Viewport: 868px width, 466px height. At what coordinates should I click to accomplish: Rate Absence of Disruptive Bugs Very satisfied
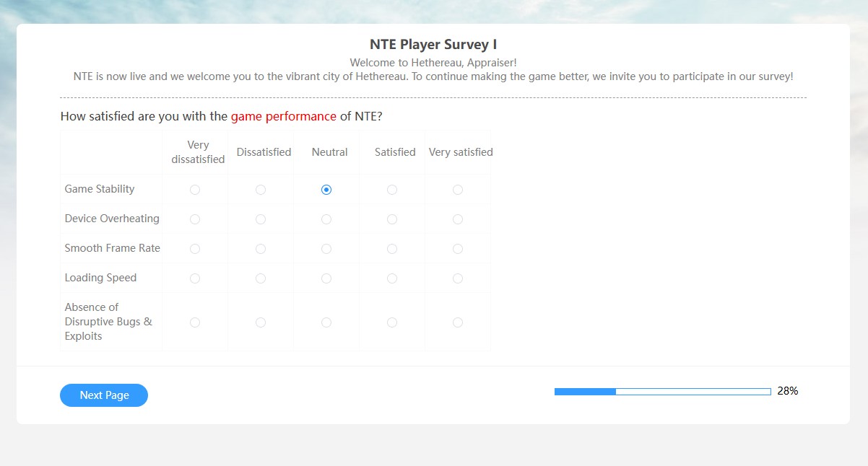pos(458,322)
